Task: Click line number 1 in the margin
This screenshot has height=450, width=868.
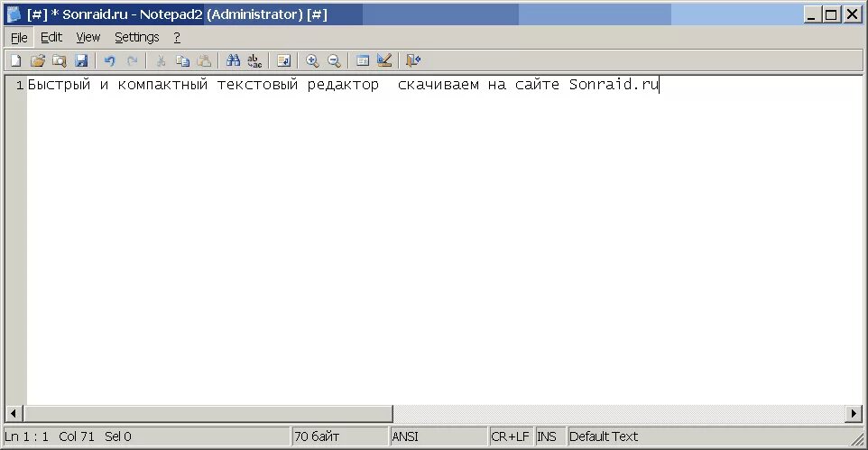Action: 19,85
